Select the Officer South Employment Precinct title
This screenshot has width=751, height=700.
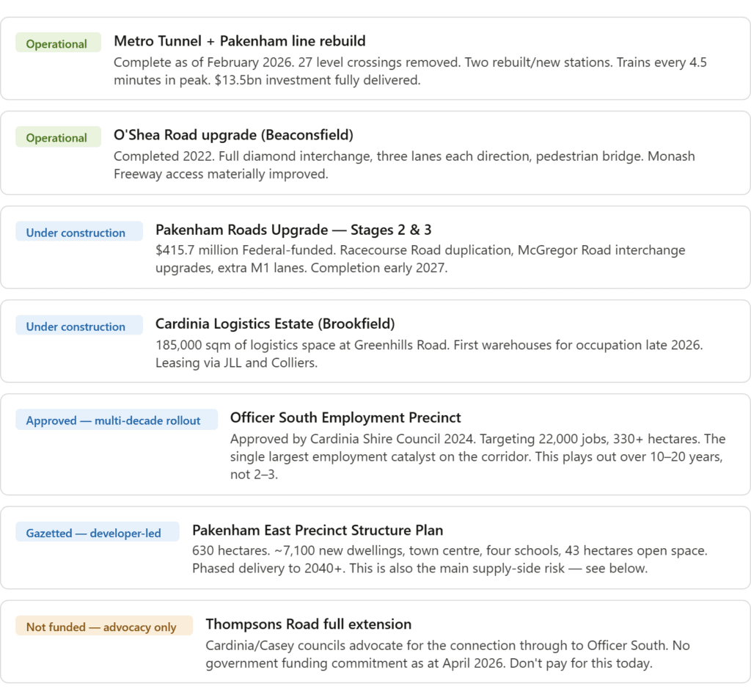click(345, 418)
